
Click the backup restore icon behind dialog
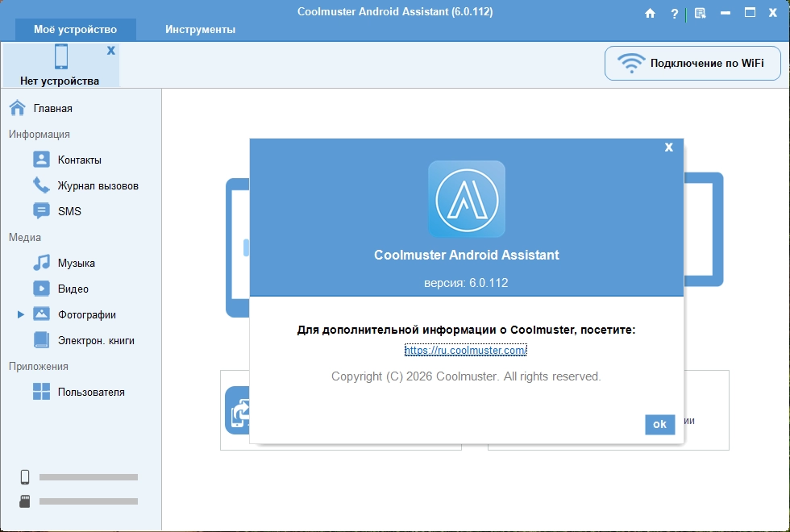tap(237, 410)
